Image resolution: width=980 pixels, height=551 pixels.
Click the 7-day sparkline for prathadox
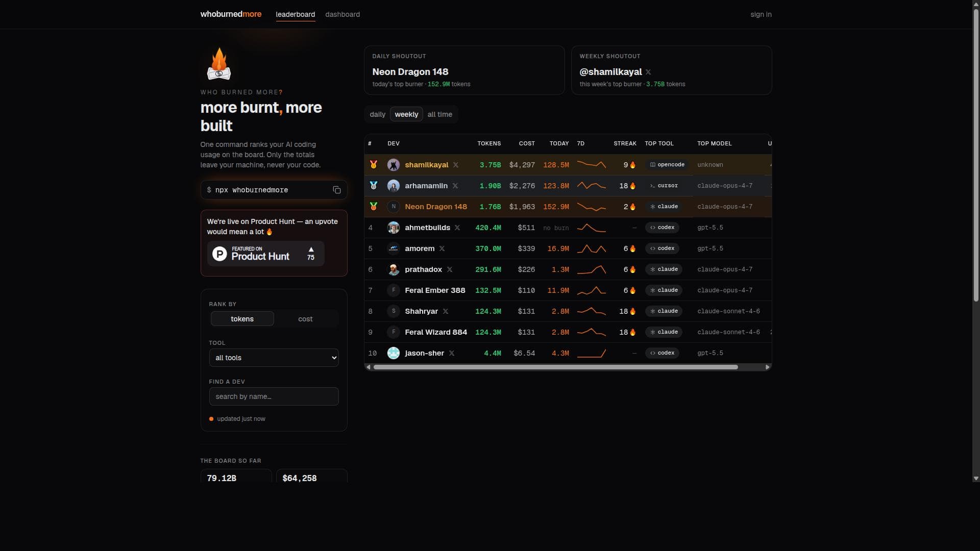click(592, 269)
